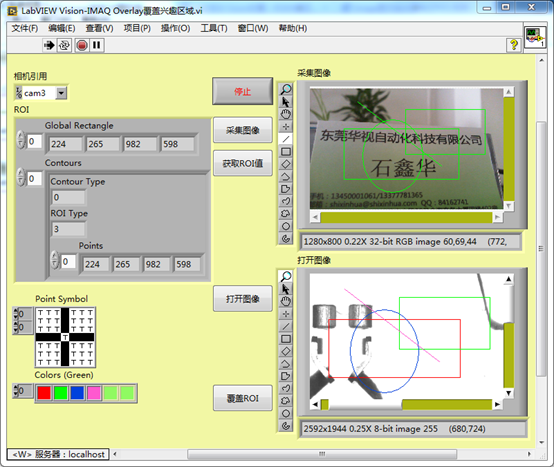Pick the blue color swatch
This screenshot has width=554, height=467.
click(x=77, y=393)
